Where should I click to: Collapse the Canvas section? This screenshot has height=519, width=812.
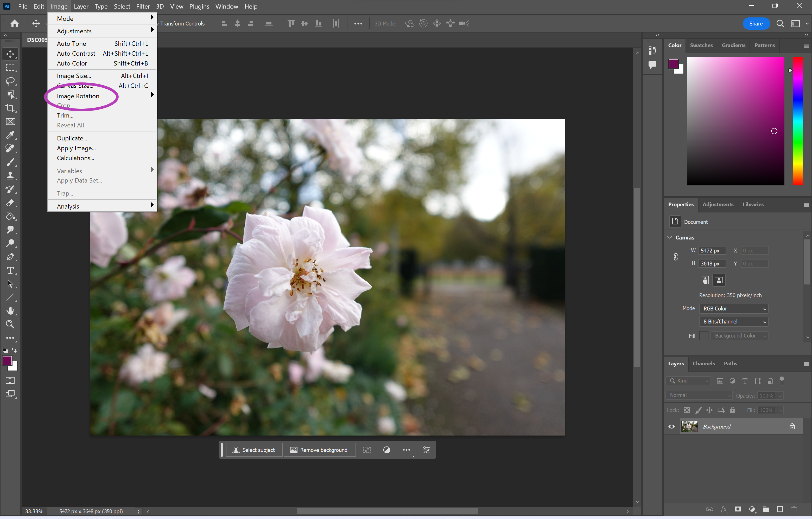pyautogui.click(x=670, y=237)
